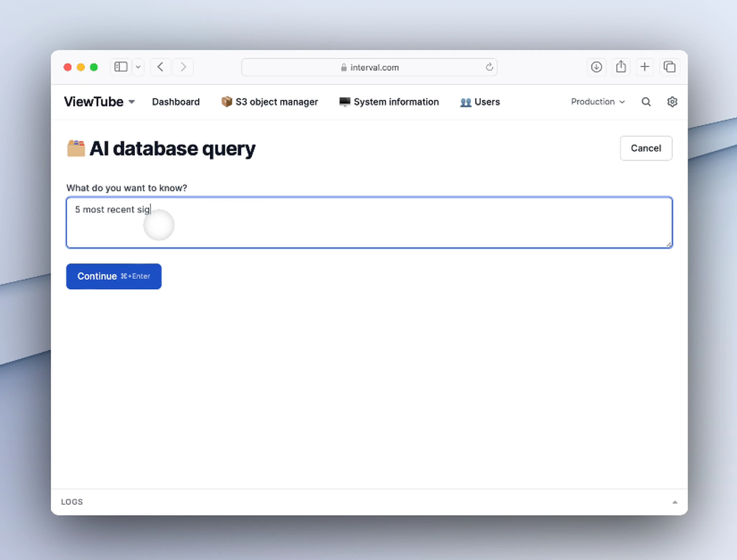Open the Share menu in Safari
The height and width of the screenshot is (560, 737).
(x=621, y=67)
